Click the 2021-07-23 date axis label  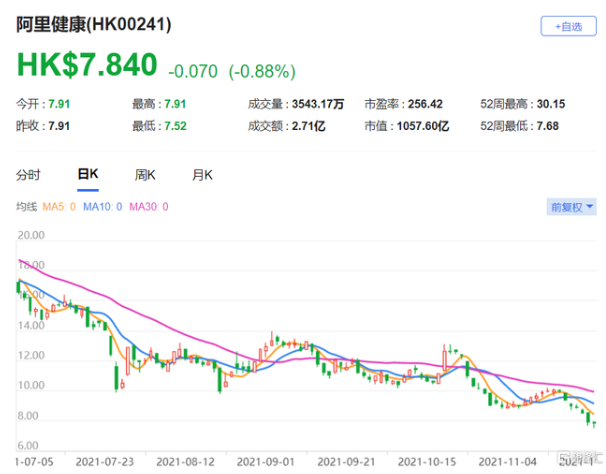click(x=105, y=462)
